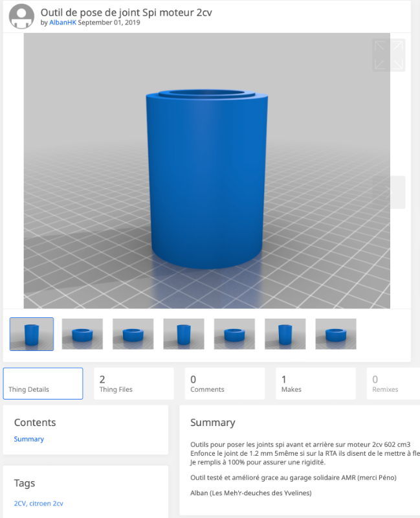This screenshot has height=518, width=420.
Task: Select the seventh thumbnail in the gallery
Action: [335, 334]
